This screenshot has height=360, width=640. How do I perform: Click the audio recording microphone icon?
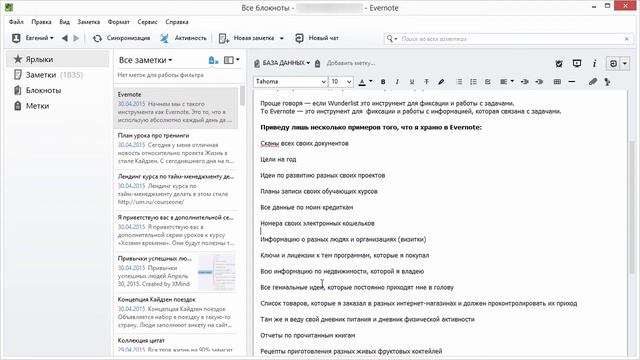(x=607, y=82)
